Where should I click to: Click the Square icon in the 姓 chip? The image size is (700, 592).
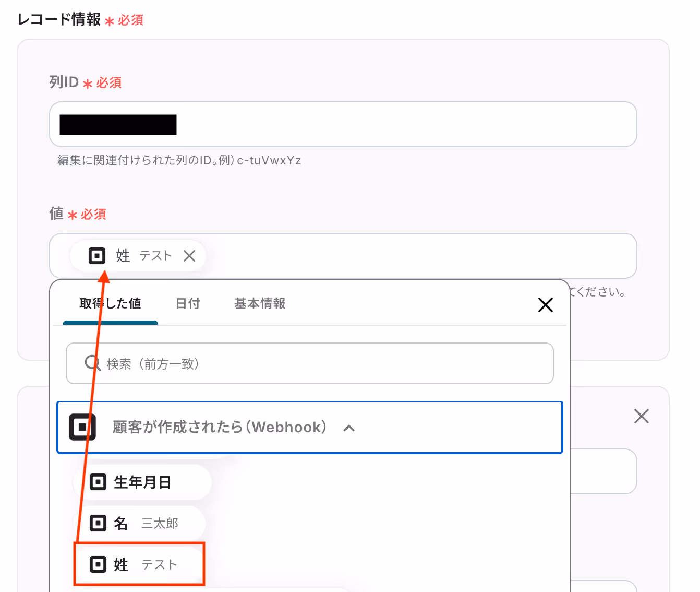(97, 256)
